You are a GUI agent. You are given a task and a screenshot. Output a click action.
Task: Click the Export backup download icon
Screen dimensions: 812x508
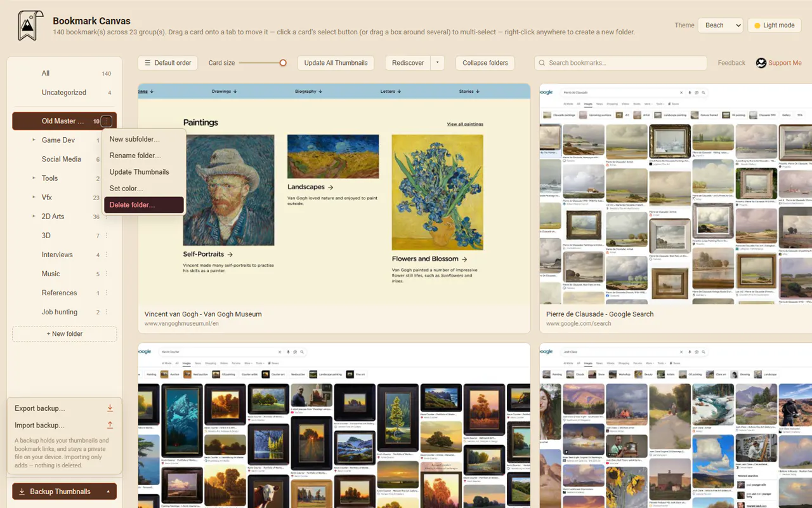click(x=110, y=408)
